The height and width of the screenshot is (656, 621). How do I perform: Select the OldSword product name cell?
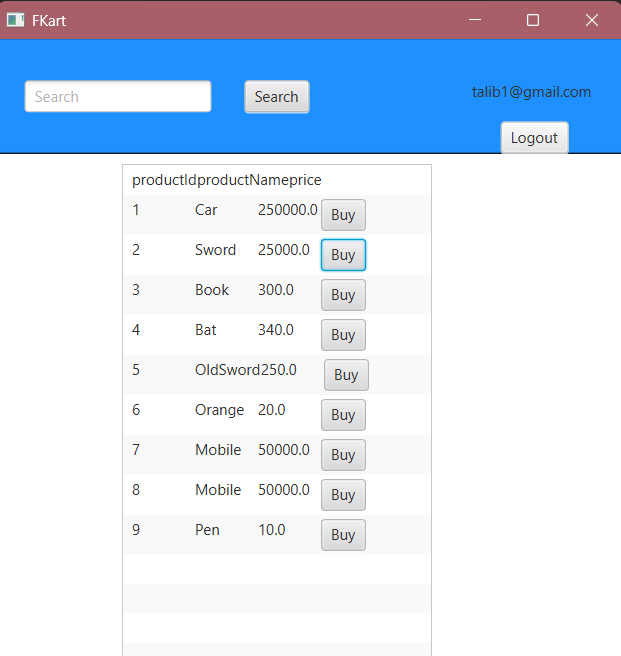point(227,370)
